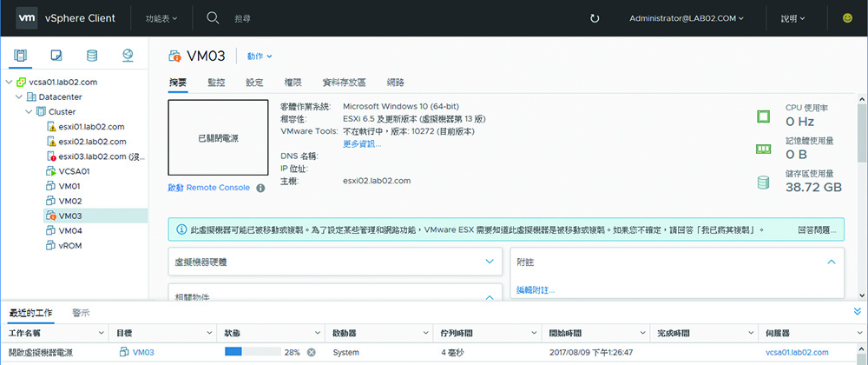
Task: Select host esxi03.lab02.com in tree
Action: pyautogui.click(x=102, y=156)
